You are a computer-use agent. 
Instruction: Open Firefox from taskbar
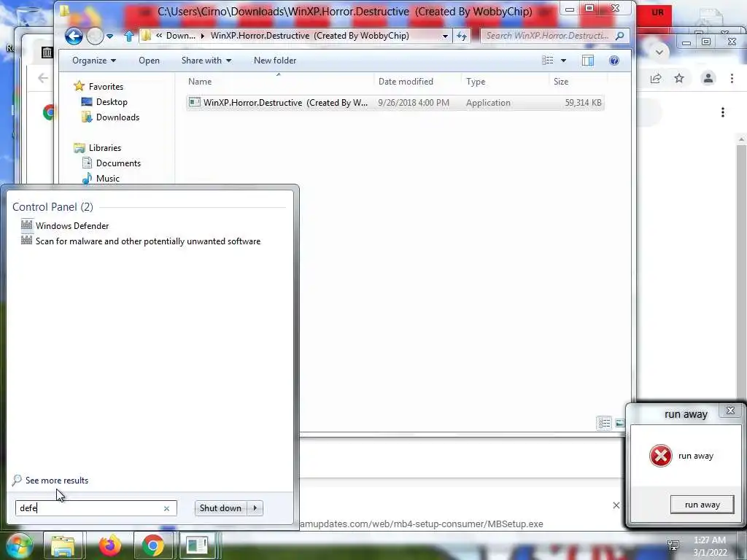tap(110, 546)
